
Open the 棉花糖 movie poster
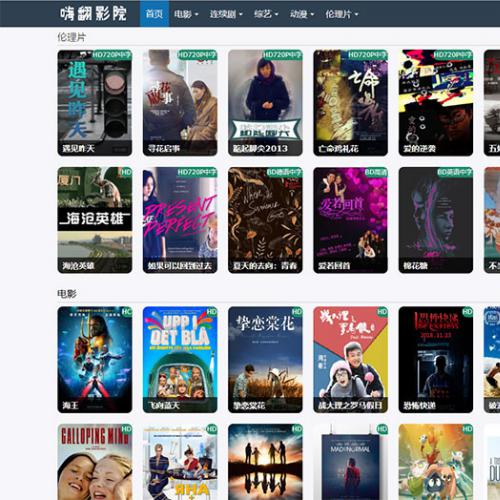pyautogui.click(x=436, y=220)
